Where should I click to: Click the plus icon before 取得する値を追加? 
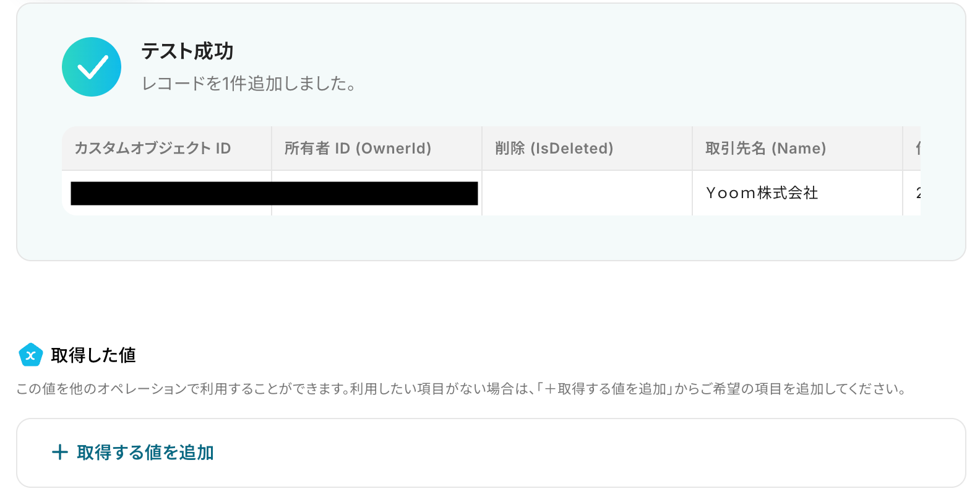[x=60, y=452]
